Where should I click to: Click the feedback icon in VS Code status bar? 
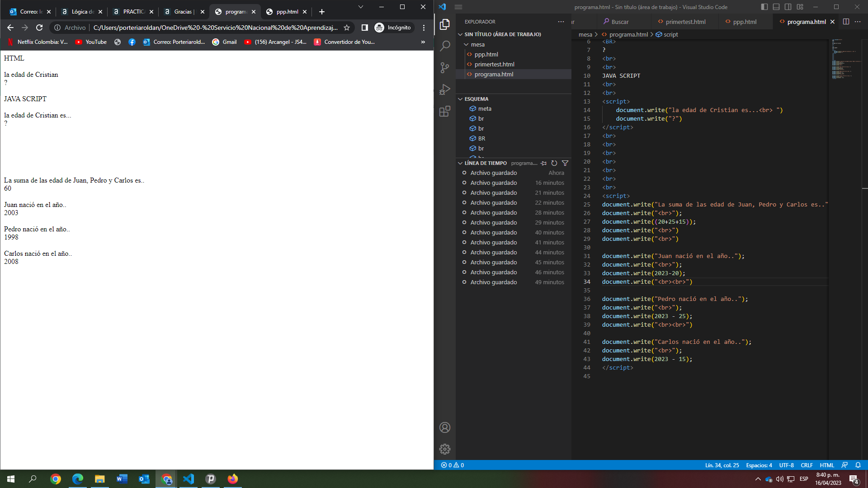(844, 465)
